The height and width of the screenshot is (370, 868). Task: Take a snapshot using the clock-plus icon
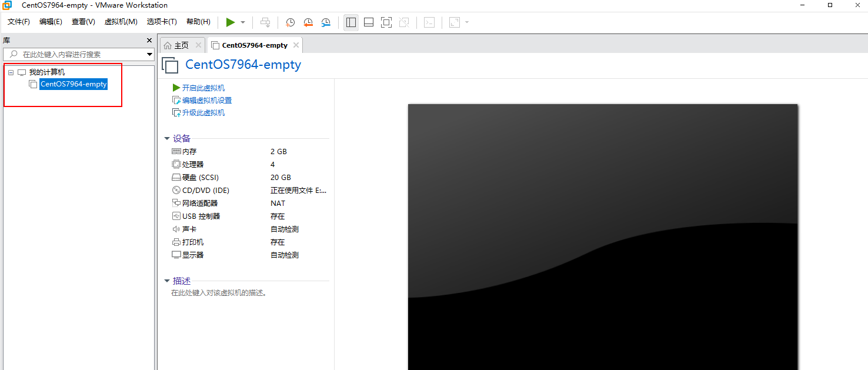(290, 22)
